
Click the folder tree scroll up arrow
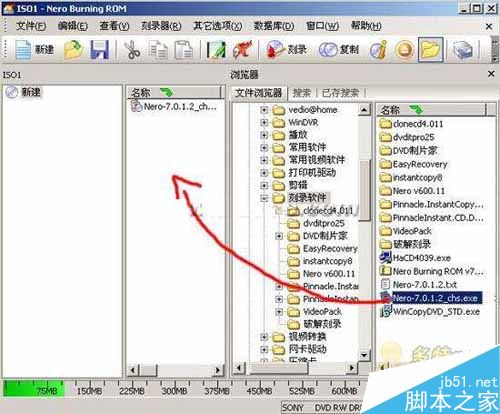coord(364,109)
